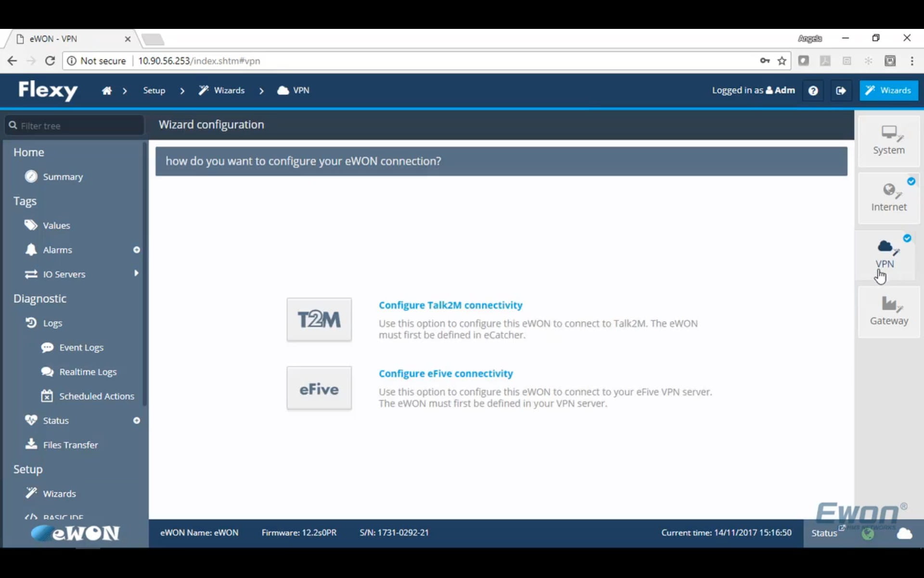Click the saved password key icon
924x578 pixels.
[x=765, y=61]
